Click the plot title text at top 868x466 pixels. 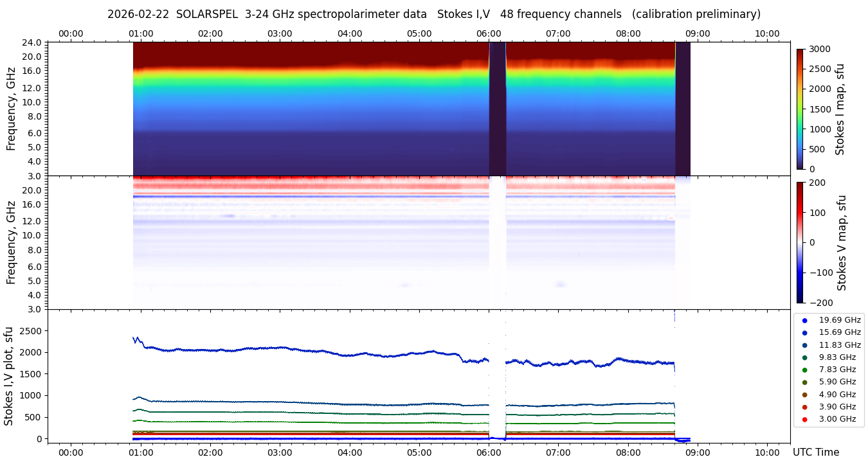[x=433, y=14]
